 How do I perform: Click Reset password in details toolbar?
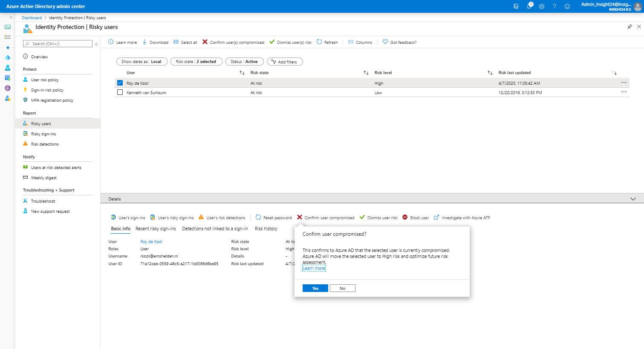(274, 217)
